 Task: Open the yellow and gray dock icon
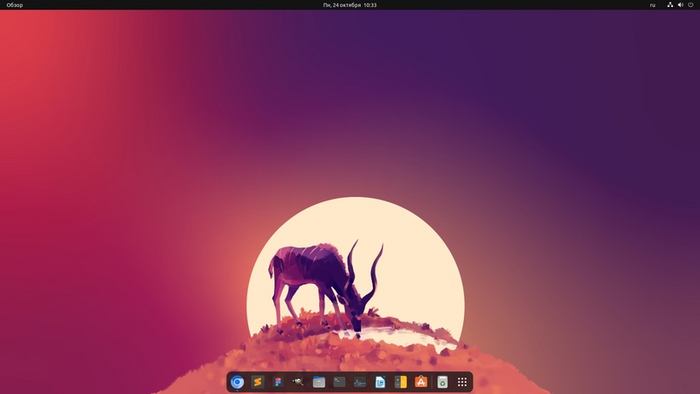point(400,382)
